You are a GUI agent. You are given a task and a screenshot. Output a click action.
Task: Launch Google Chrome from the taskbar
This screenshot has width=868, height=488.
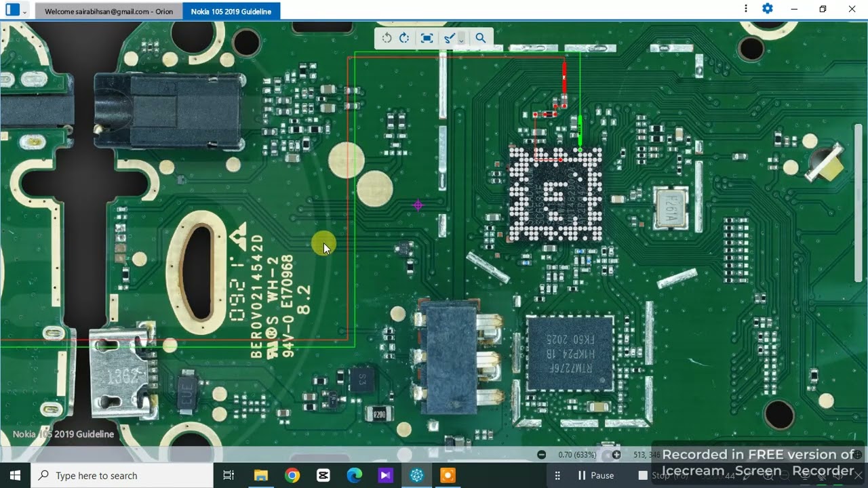[292, 476]
